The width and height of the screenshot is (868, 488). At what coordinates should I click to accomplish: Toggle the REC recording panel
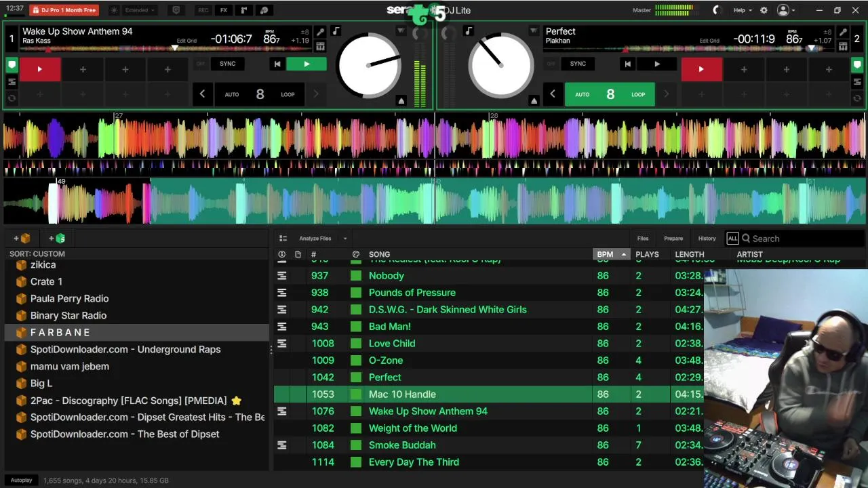pos(203,10)
